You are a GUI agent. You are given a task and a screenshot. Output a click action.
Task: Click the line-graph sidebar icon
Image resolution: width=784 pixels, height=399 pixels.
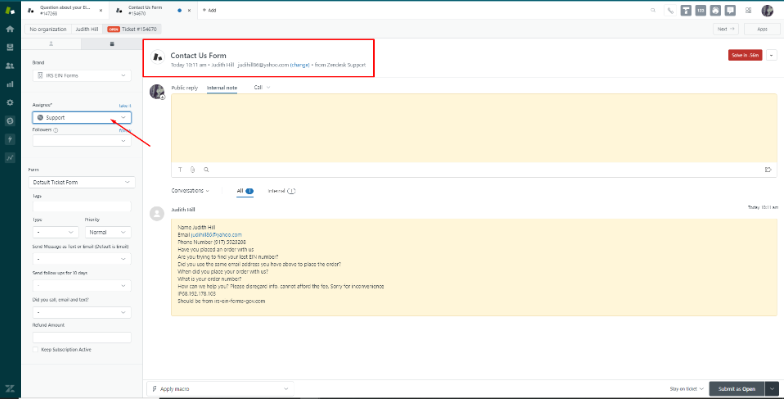(10, 158)
